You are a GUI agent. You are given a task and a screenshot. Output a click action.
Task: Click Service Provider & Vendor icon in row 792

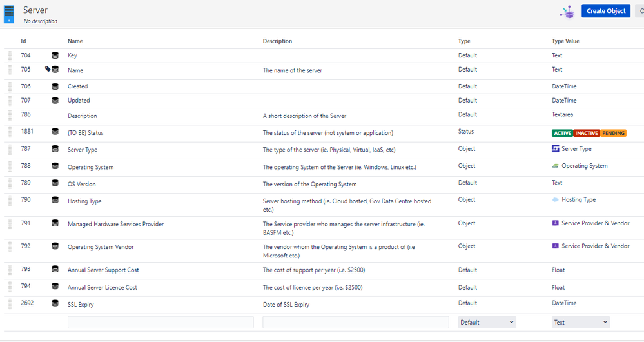555,246
